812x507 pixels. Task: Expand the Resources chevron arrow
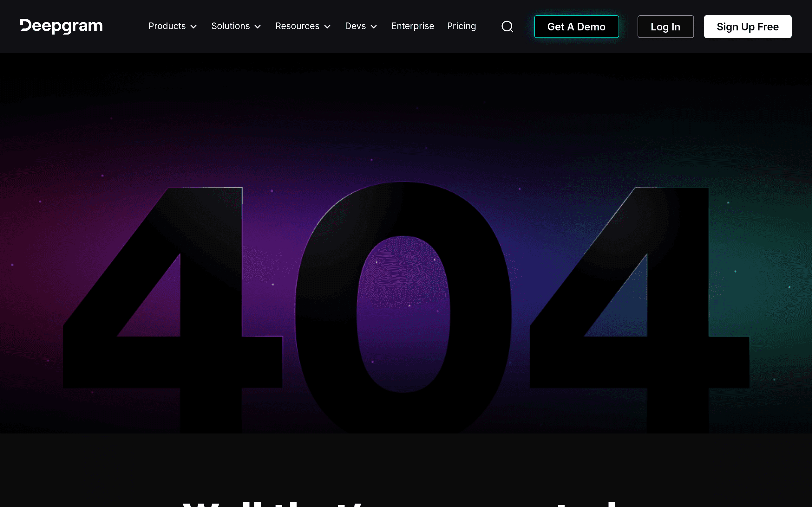click(x=327, y=27)
